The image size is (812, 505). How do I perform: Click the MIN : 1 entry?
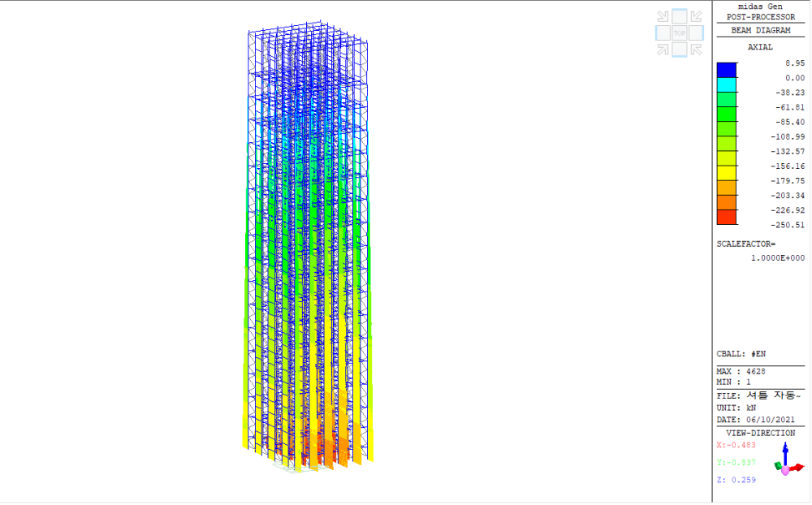point(734,382)
